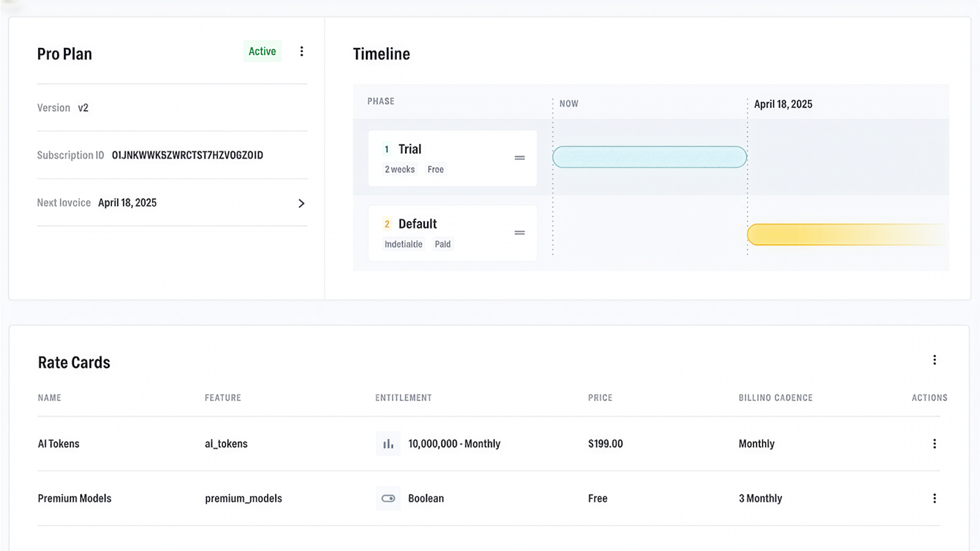Click metered entitlement bar chart icon
Viewport: 980px width, 551px height.
pyautogui.click(x=388, y=443)
